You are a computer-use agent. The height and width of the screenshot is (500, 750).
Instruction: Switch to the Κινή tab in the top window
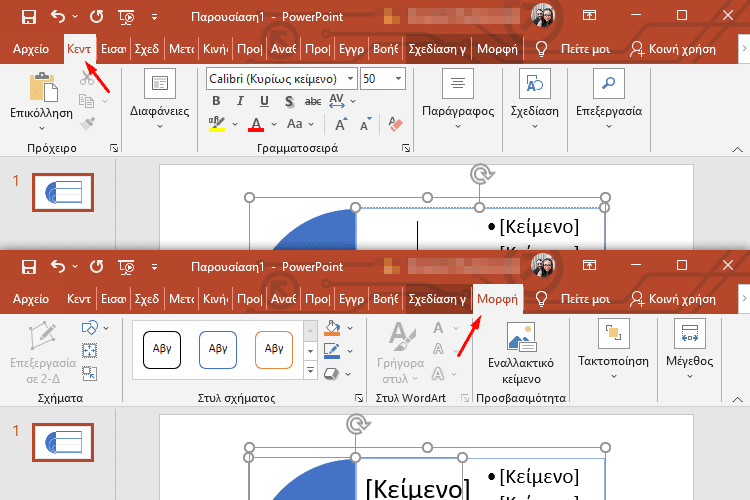(x=215, y=49)
